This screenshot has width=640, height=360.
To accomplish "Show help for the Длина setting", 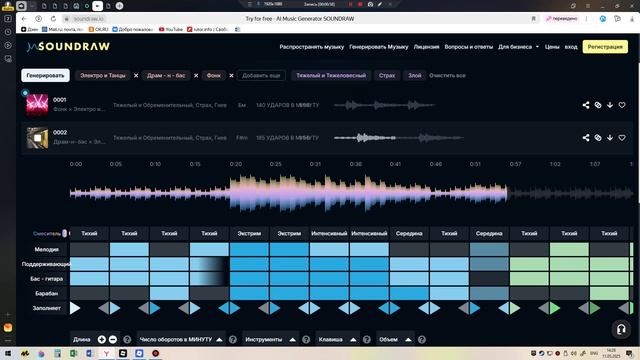I will point(127,339).
